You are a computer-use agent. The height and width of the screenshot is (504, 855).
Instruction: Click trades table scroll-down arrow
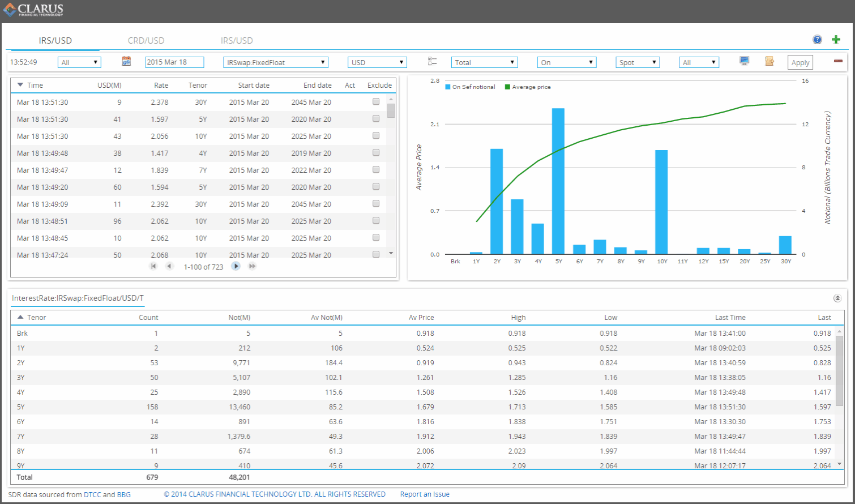[391, 253]
